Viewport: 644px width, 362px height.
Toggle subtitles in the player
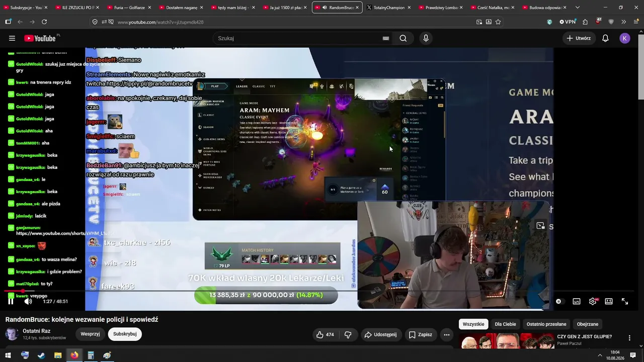[577, 301]
